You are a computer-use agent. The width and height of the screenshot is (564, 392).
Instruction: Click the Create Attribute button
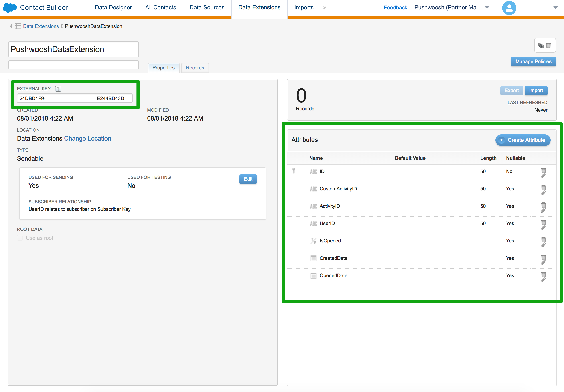pos(523,140)
